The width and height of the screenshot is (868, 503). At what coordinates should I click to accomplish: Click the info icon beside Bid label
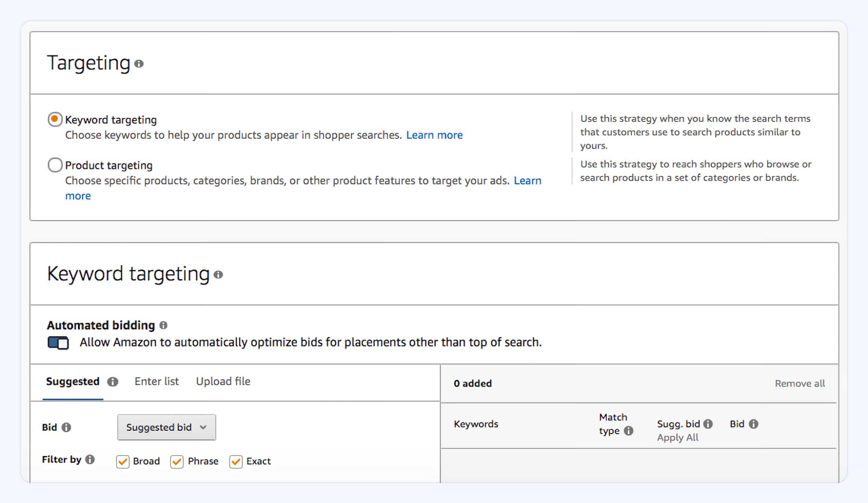(x=66, y=427)
